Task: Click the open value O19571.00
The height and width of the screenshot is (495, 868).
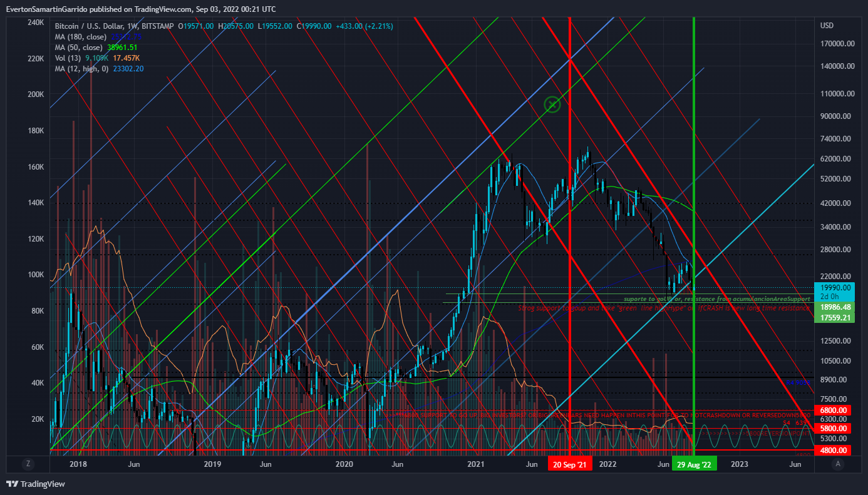Action: (196, 26)
